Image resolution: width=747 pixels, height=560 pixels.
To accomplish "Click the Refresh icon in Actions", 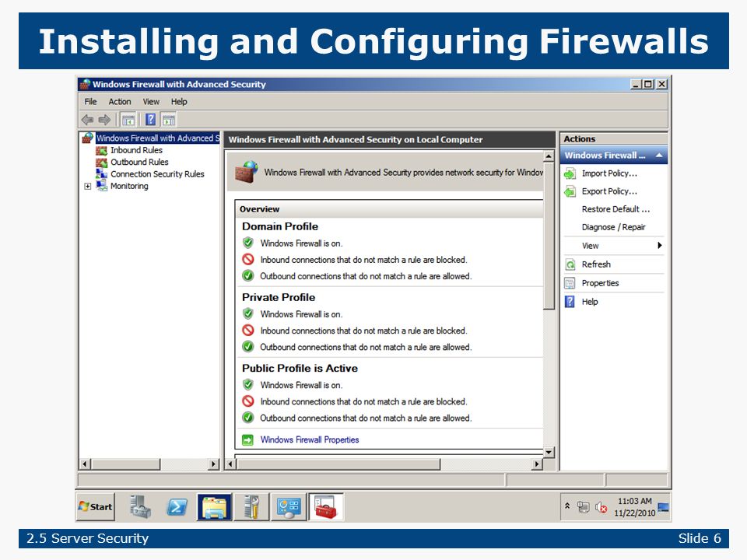I will click(x=570, y=264).
